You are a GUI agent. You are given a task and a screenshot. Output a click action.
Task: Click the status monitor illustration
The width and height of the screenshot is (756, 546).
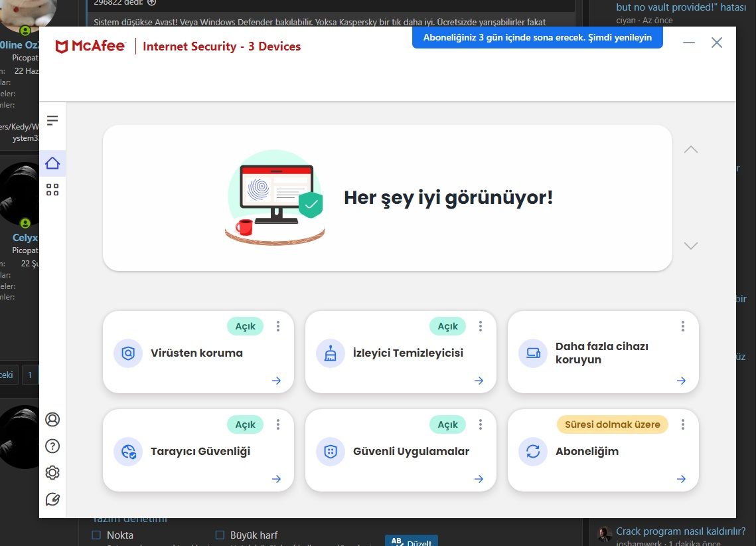275,198
